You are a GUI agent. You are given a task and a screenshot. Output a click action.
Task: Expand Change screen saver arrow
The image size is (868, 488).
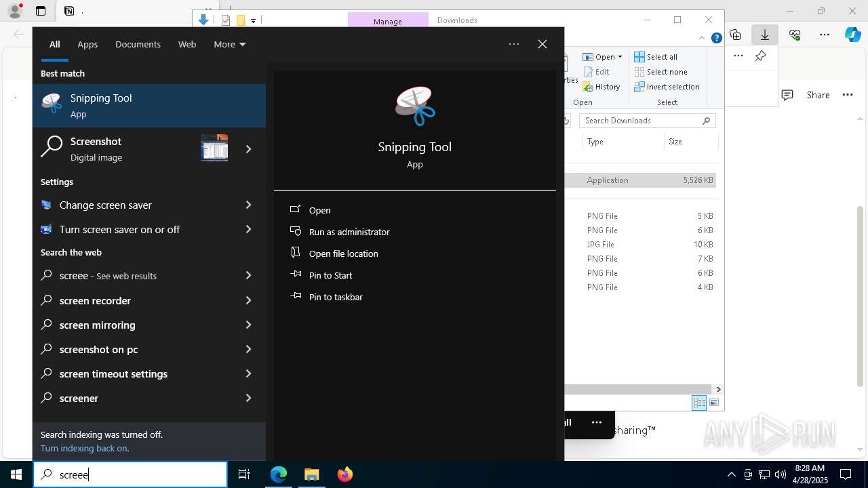(248, 205)
